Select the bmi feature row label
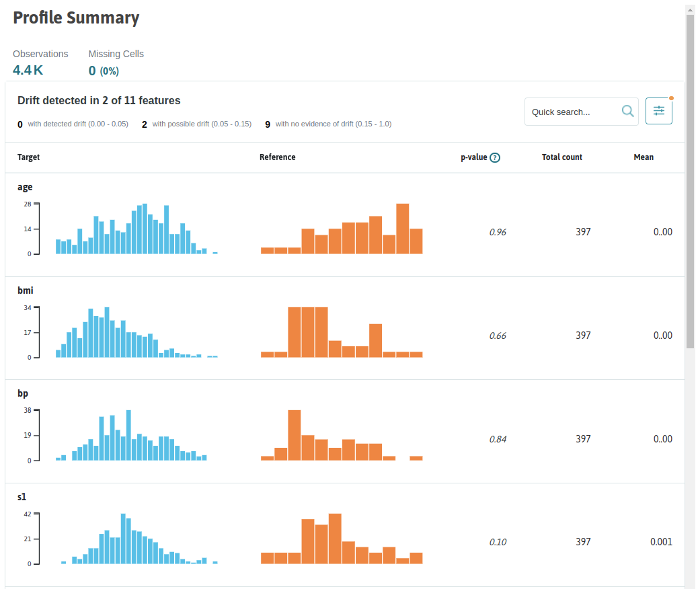 tap(26, 290)
